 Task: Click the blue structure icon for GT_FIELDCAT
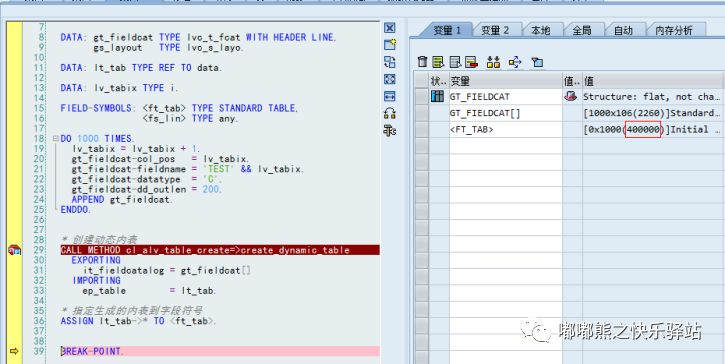point(437,97)
